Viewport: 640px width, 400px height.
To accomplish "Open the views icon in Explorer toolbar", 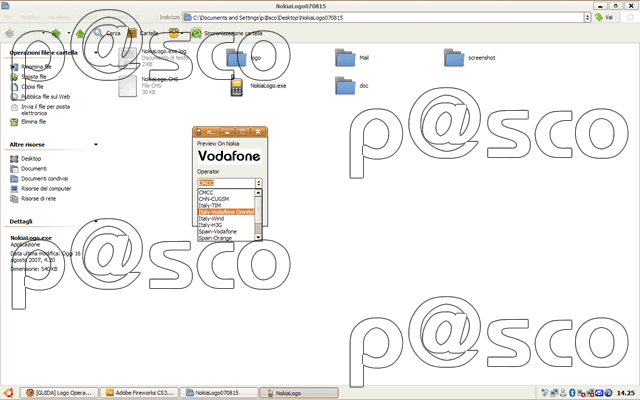I will click(174, 33).
